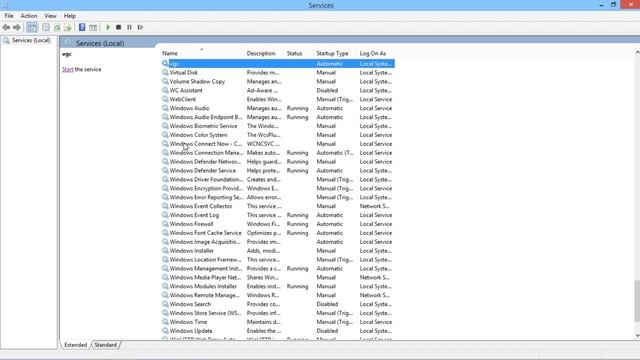Click the gear icon beside Windows Installer
This screenshot has height=360, width=640.
[x=165, y=251]
